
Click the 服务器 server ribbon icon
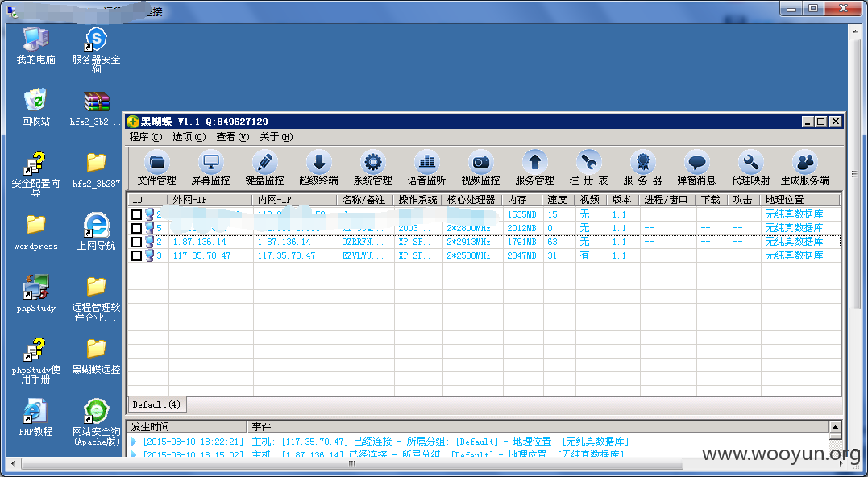[x=642, y=168]
